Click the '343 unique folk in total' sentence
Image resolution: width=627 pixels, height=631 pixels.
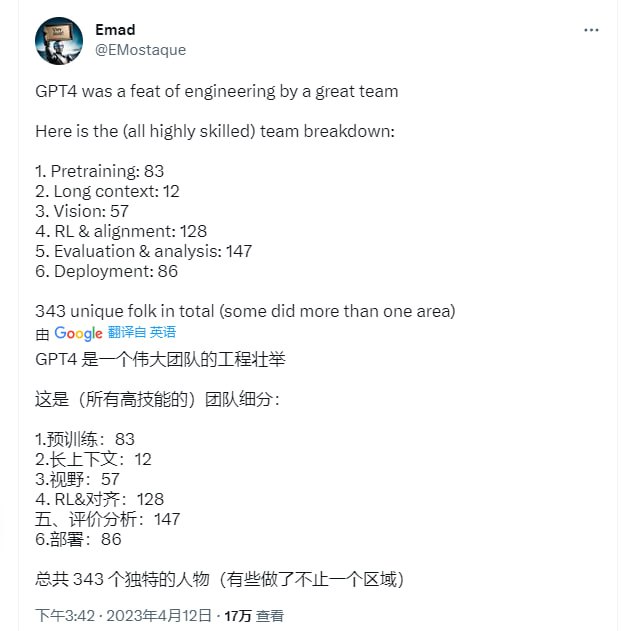pos(245,311)
